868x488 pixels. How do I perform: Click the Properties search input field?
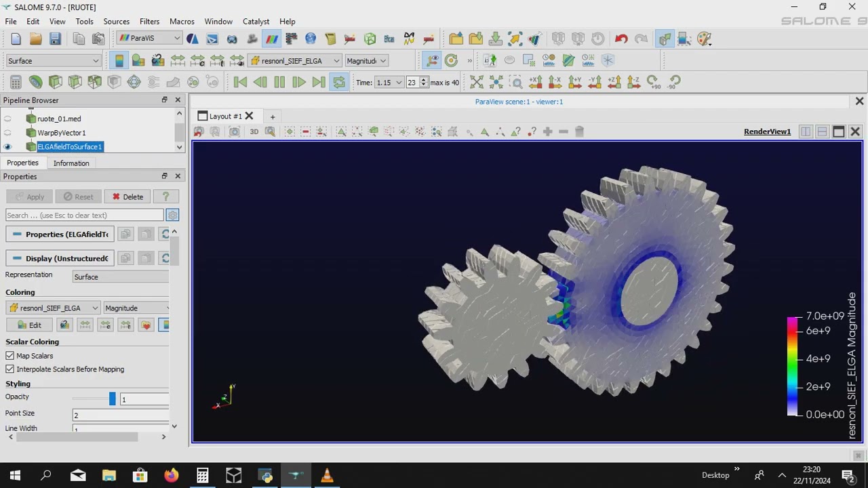(85, 216)
